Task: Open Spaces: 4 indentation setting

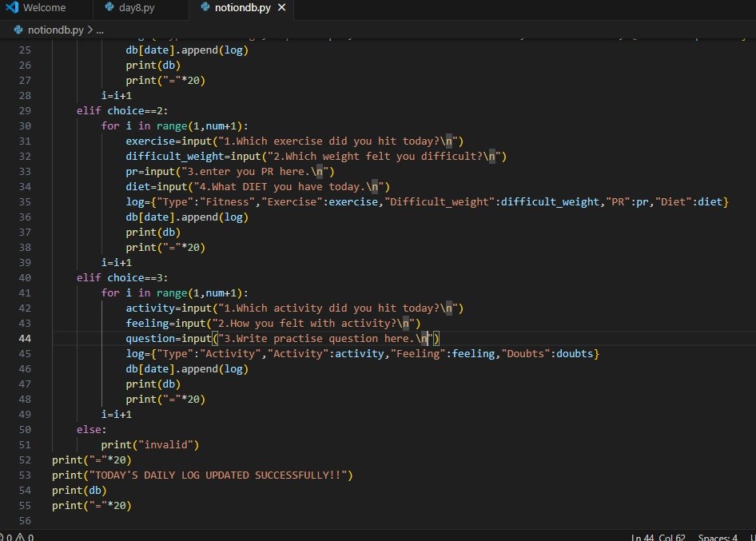Action: (718, 537)
